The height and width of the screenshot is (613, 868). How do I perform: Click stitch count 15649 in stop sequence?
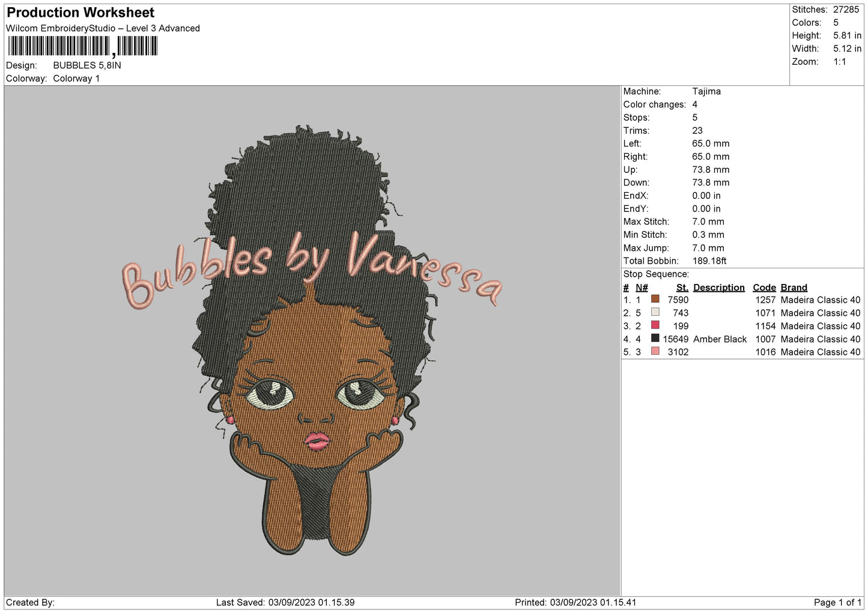(x=676, y=339)
